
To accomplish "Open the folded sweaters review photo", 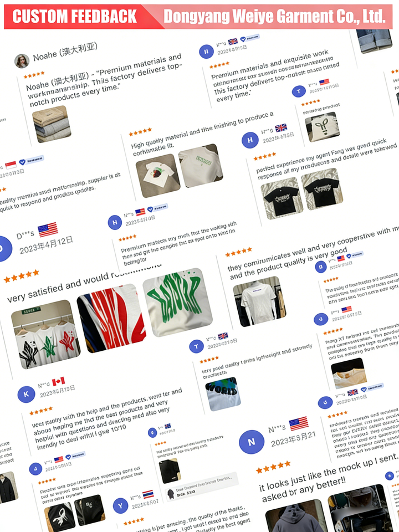I will [x=52, y=124].
